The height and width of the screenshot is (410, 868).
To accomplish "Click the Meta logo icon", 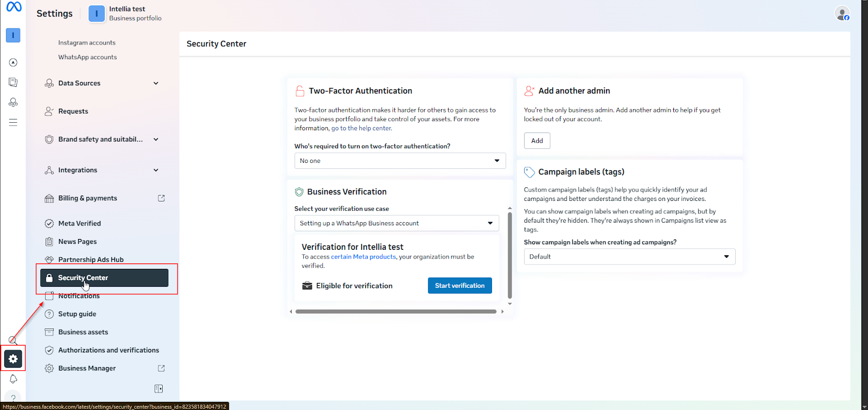I will coord(14,7).
